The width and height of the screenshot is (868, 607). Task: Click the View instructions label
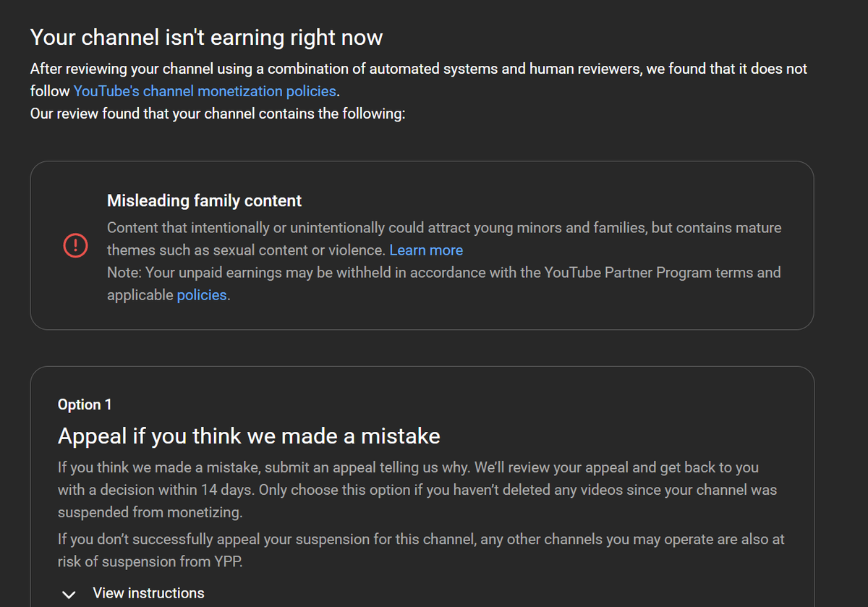pos(148,593)
